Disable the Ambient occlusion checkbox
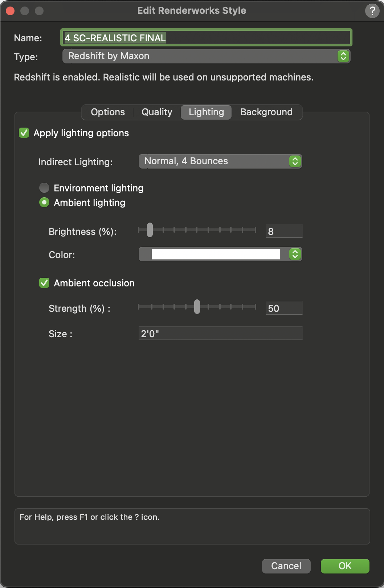 (44, 283)
